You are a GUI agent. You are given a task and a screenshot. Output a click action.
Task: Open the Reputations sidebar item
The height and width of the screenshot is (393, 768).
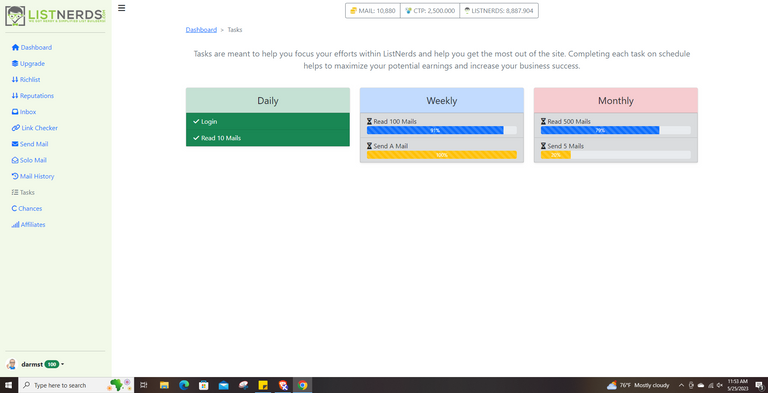pos(33,96)
